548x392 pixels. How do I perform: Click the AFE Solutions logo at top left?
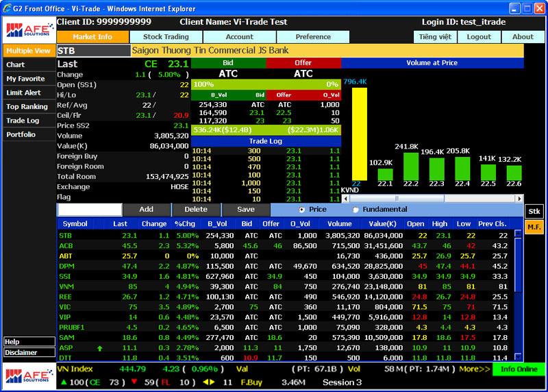[29, 29]
